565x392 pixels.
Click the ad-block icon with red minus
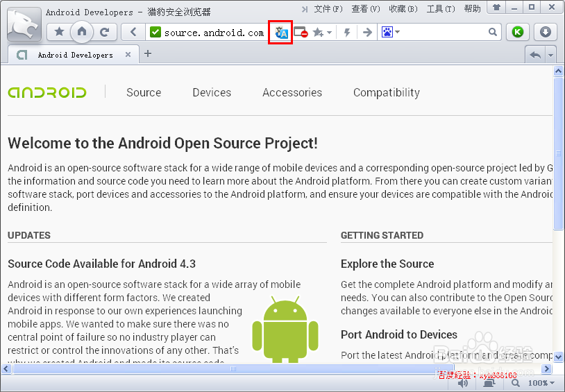coord(301,33)
